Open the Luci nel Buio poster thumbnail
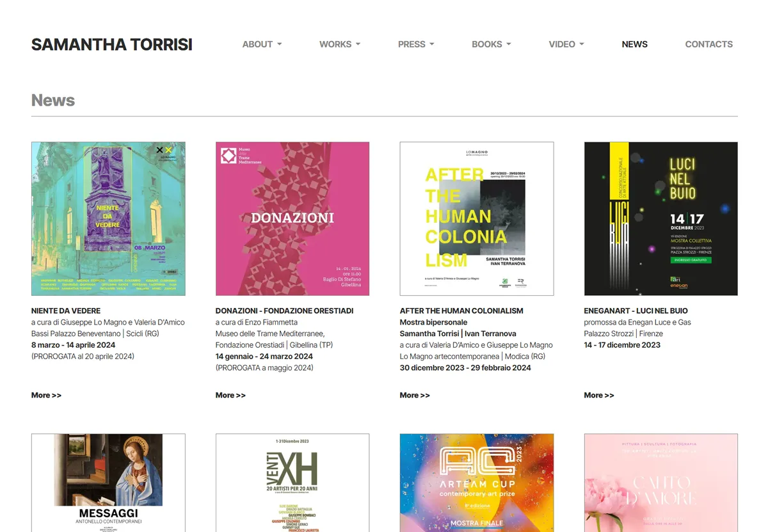 coord(661,218)
